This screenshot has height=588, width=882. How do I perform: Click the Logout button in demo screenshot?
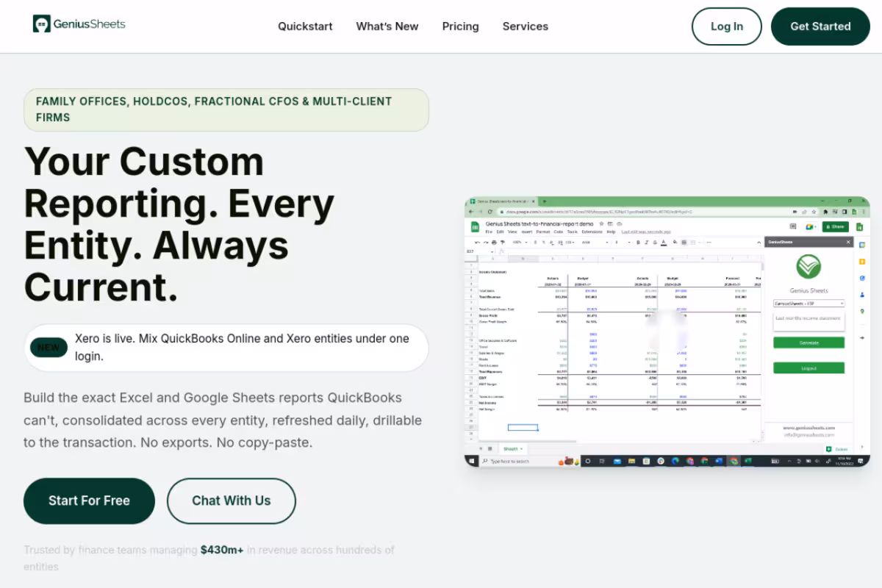[808, 367]
